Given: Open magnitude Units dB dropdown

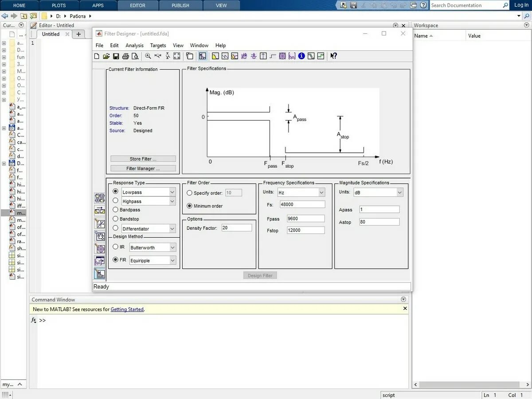Looking at the screenshot, I should [x=399, y=192].
